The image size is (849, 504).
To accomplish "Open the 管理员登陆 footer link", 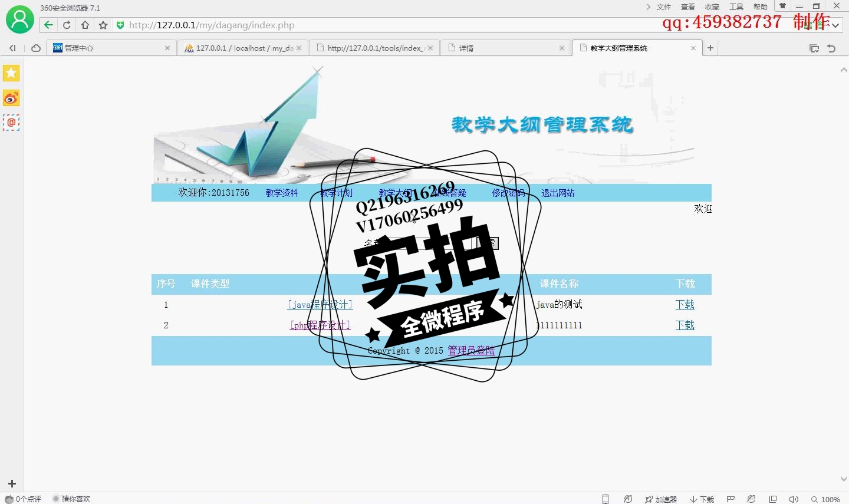I will pyautogui.click(x=471, y=350).
